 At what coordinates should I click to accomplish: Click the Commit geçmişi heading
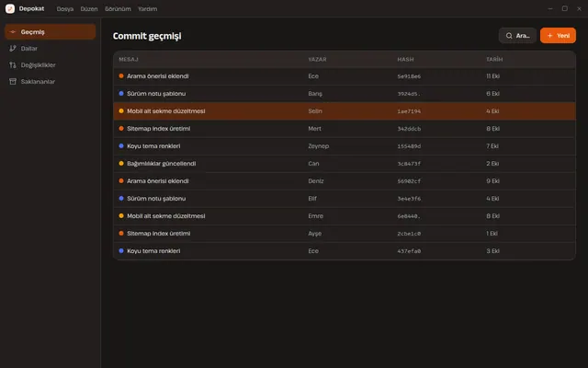(x=147, y=36)
